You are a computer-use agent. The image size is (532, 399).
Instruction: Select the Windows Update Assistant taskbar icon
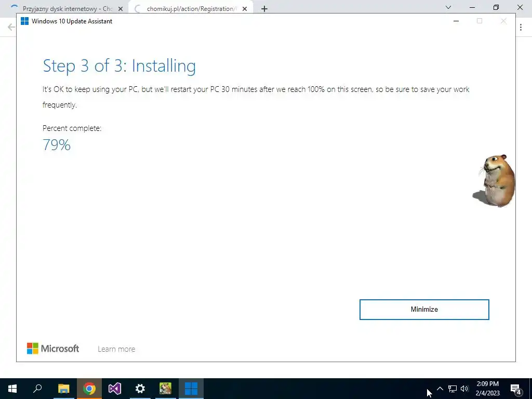click(x=191, y=389)
